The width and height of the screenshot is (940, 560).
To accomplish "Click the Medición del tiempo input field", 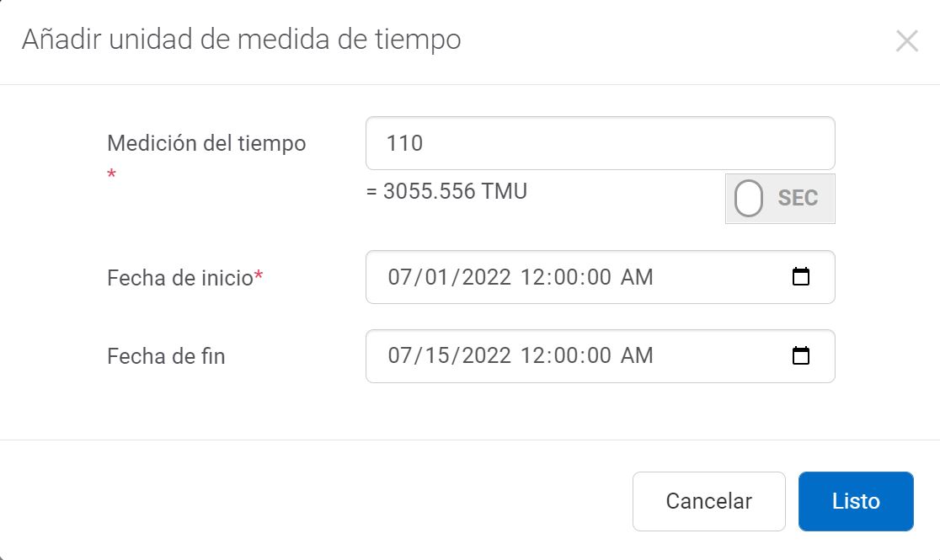I will click(600, 143).
